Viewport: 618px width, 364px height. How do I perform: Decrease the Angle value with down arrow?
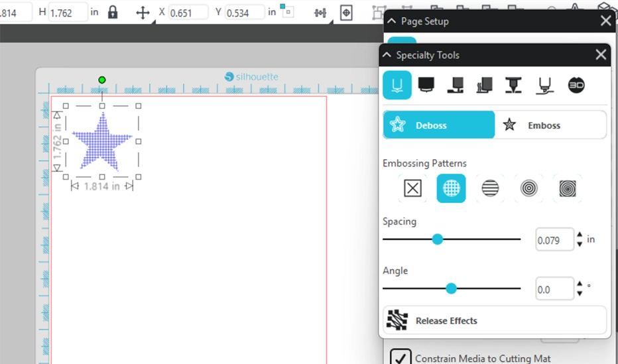[580, 294]
